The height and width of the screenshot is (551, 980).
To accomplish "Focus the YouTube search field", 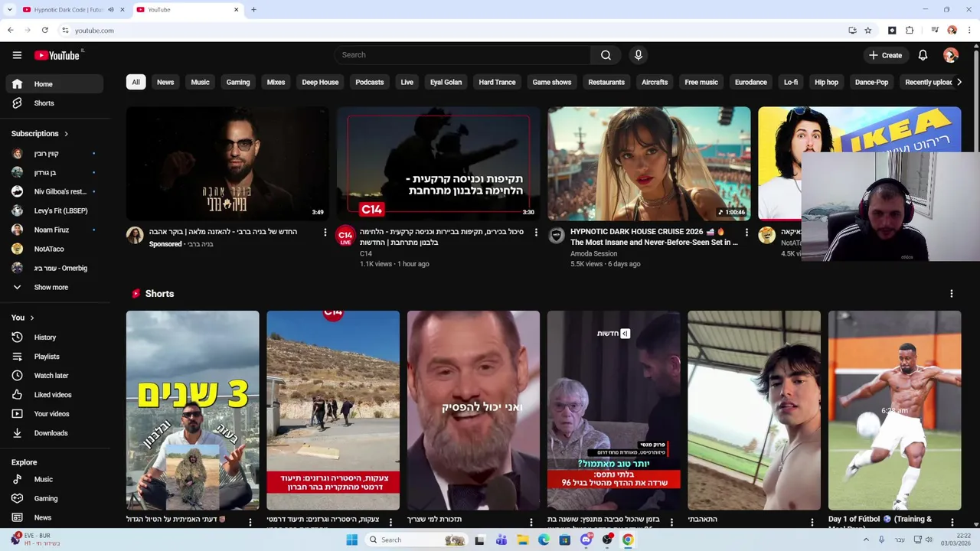I will [462, 55].
